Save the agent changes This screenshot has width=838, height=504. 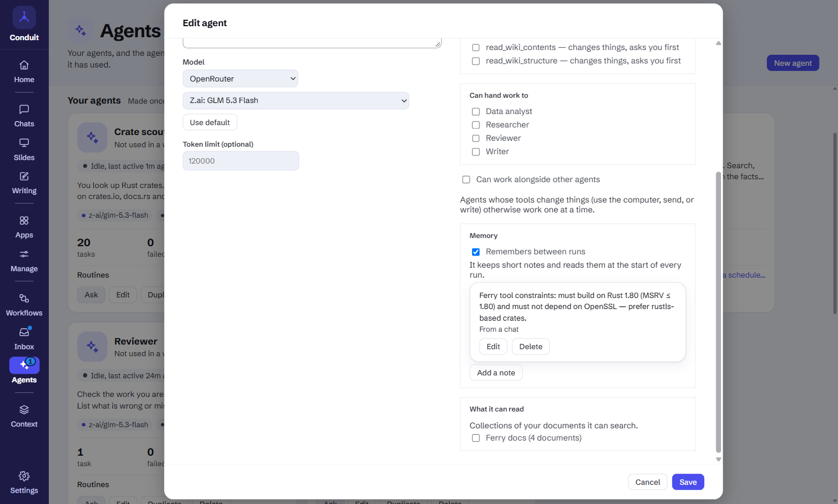pos(688,482)
